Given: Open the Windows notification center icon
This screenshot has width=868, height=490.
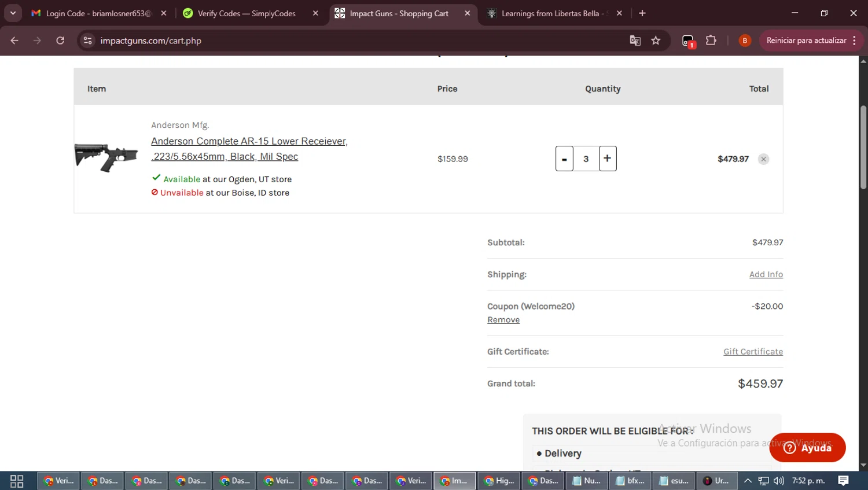Looking at the screenshot, I should [x=844, y=481].
